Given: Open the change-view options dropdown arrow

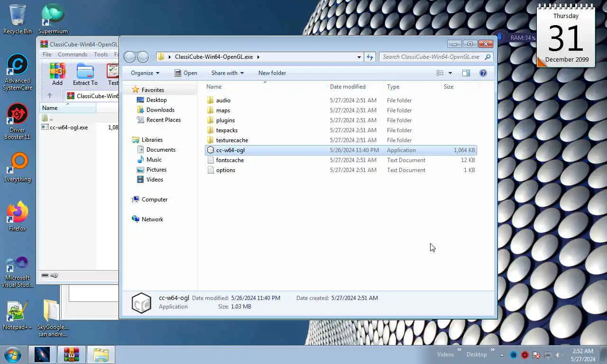Looking at the screenshot, I should [x=450, y=73].
